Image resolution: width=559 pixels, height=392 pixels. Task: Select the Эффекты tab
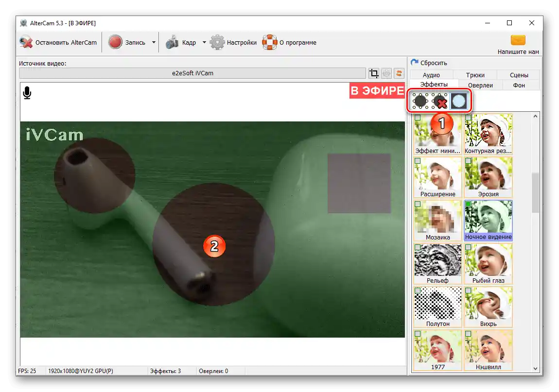coord(434,85)
